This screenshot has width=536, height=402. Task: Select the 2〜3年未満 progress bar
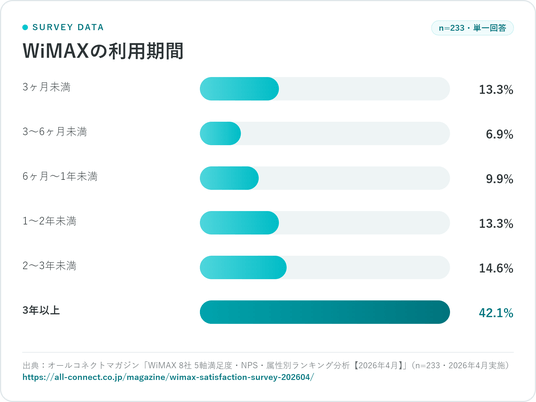pyautogui.click(x=325, y=267)
